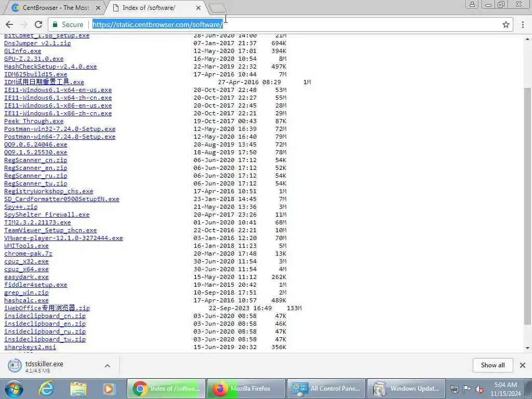Switch to Mozilla Firefox taskbar window
Screen dimensions: 532x399
[246, 389]
